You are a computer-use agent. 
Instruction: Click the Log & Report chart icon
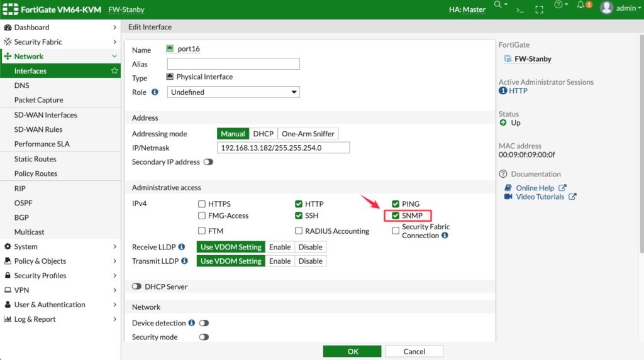click(8, 319)
